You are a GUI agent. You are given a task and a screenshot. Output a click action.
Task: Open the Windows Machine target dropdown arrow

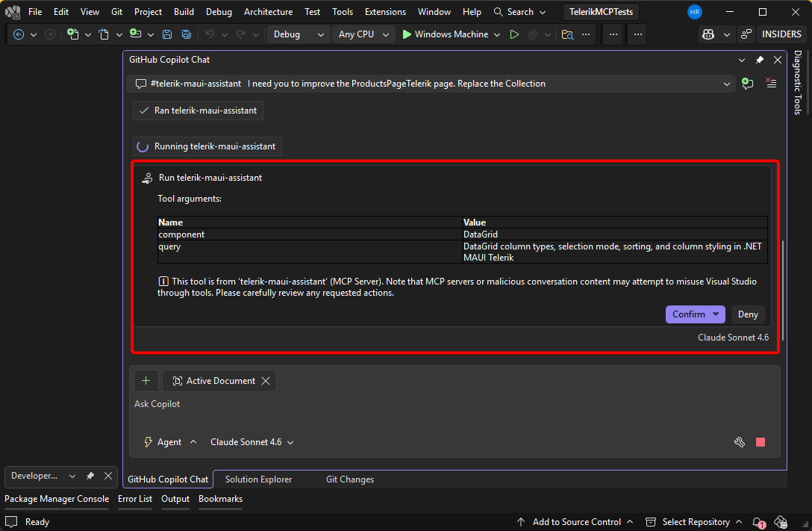497,34
